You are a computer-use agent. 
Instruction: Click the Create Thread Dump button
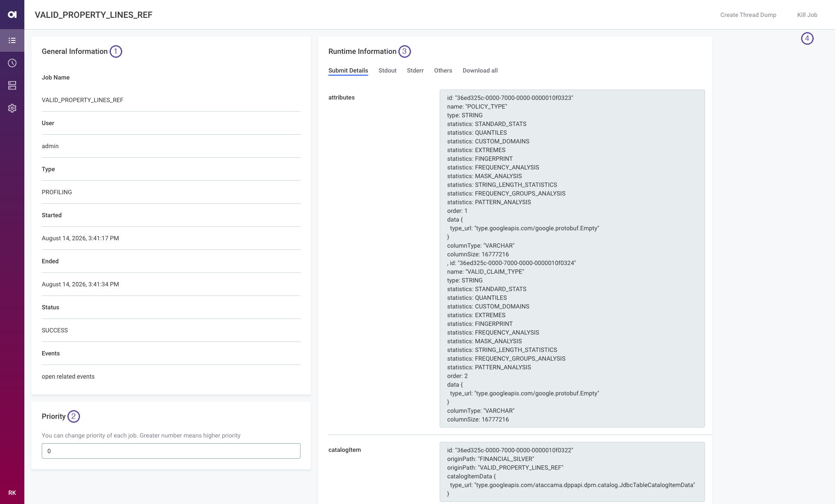[748, 15]
